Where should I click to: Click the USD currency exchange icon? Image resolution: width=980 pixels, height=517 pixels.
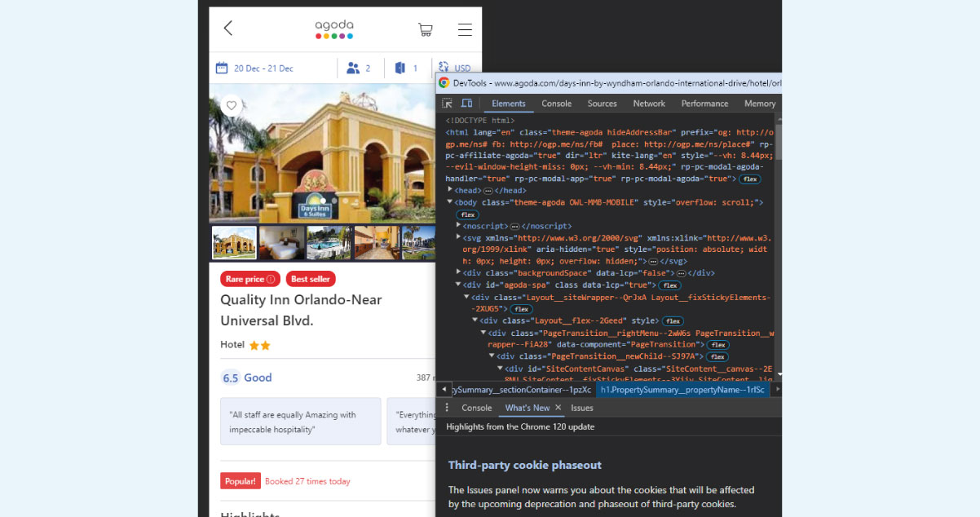[x=444, y=68]
